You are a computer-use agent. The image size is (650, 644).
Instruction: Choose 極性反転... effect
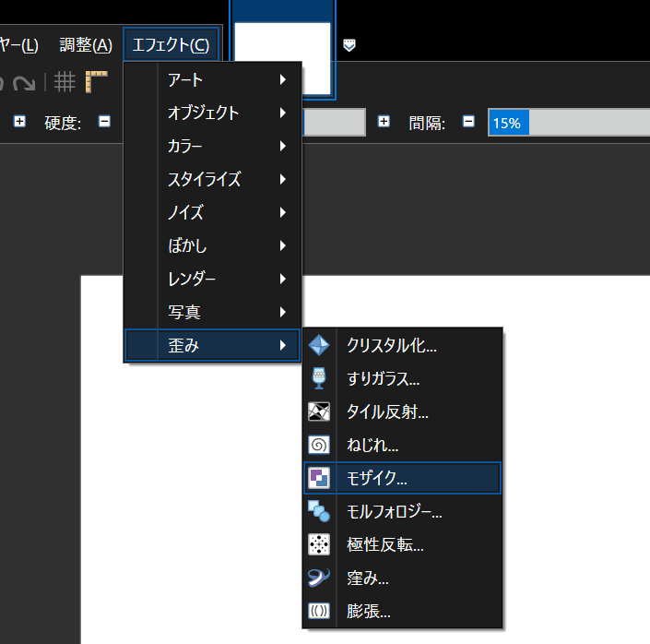click(402, 544)
